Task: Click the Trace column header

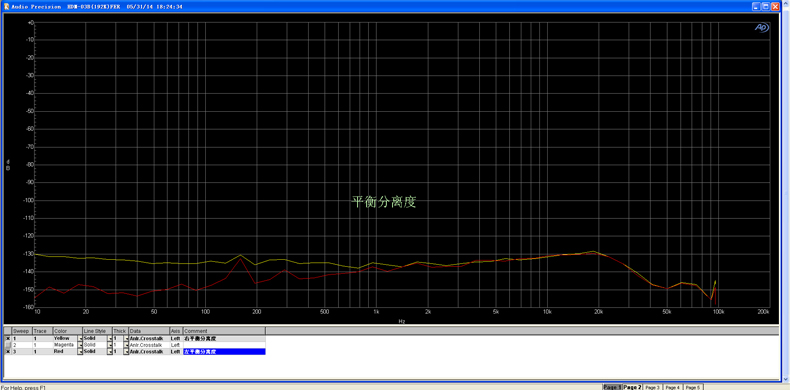Action: [42, 331]
